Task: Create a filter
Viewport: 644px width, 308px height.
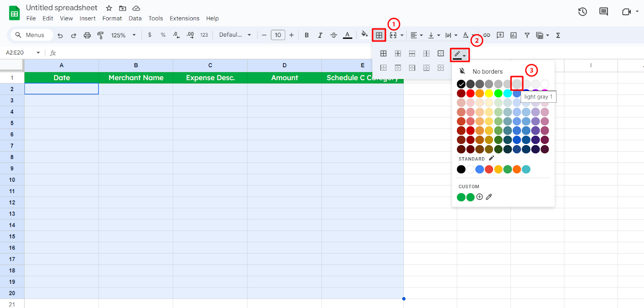Action: tap(527, 35)
